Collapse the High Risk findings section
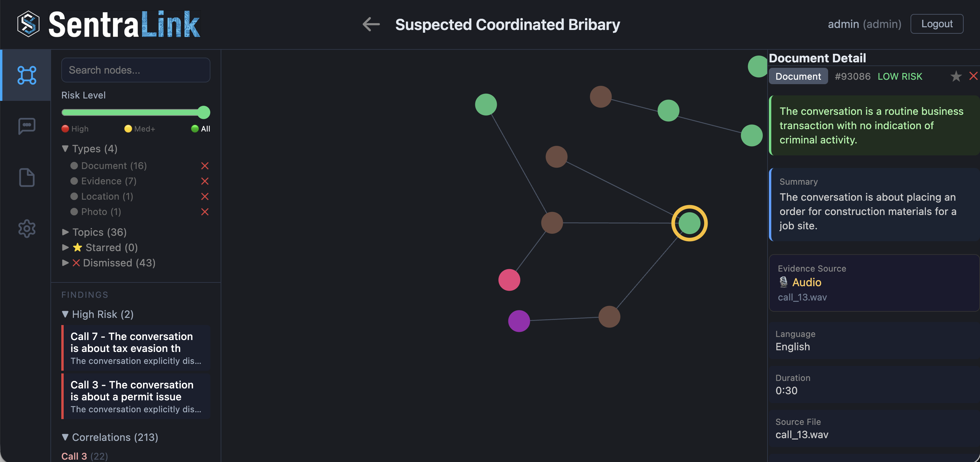Viewport: 980px width, 462px height. (x=65, y=314)
